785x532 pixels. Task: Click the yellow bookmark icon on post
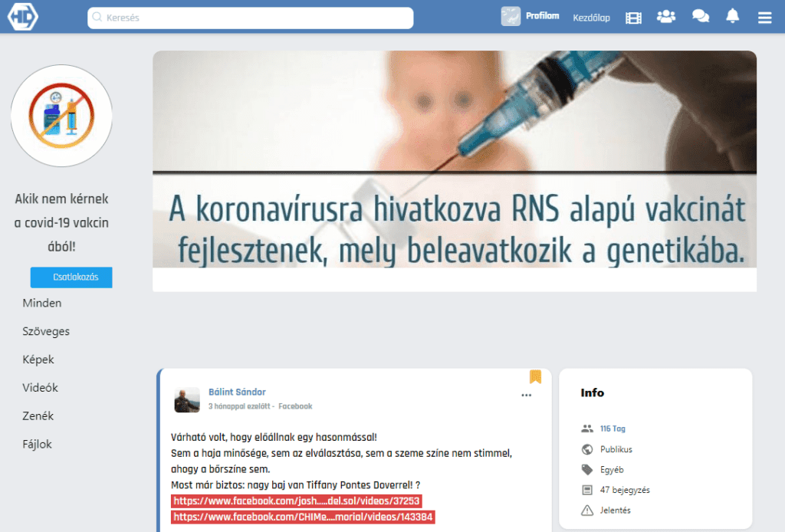[535, 376]
